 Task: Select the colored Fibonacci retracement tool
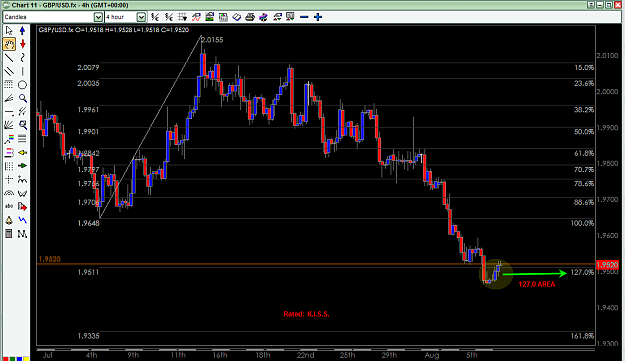click(x=9, y=139)
